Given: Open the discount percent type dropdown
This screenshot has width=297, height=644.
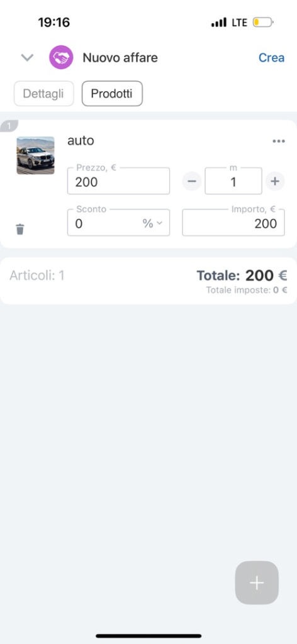Looking at the screenshot, I should tap(152, 223).
